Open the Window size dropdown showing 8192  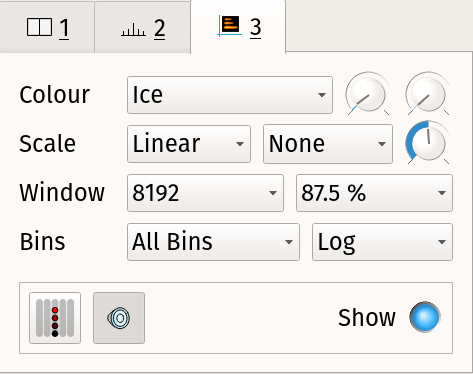coord(205,193)
